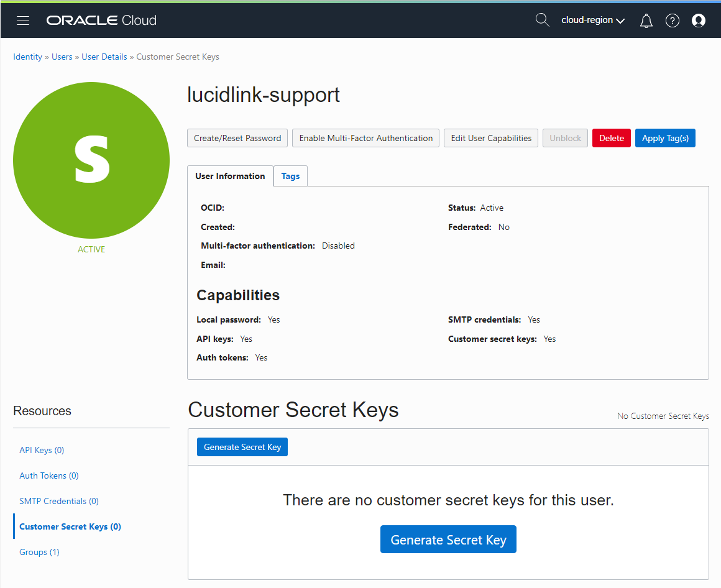The width and height of the screenshot is (721, 588).
Task: Open Groups (1) resource
Action: click(40, 552)
